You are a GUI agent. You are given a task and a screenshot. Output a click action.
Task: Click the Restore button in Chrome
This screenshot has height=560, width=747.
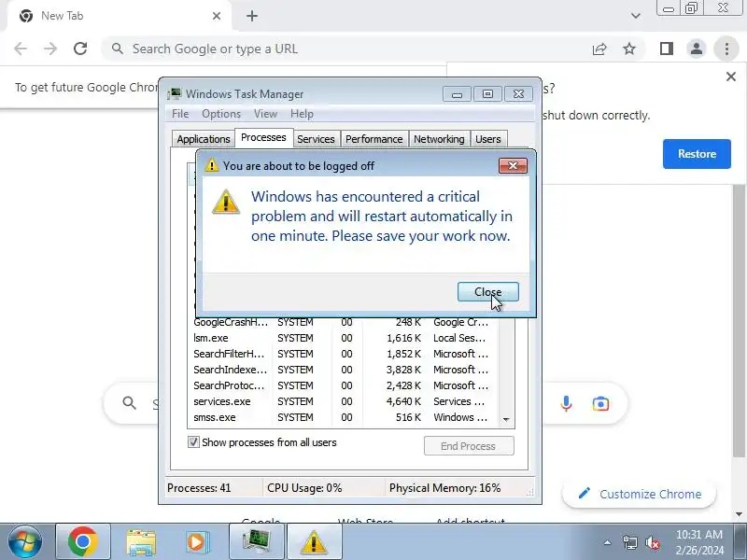click(697, 154)
